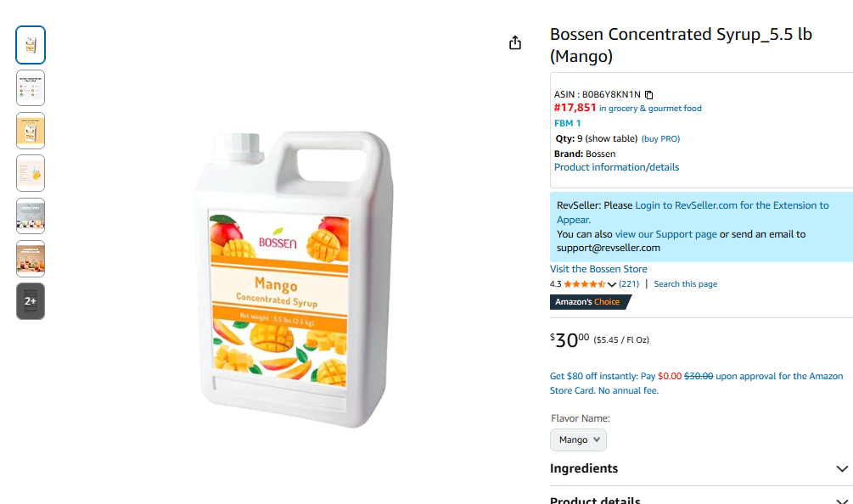
Task: View the fourth thumbnail with mango drink
Action: pos(31,173)
